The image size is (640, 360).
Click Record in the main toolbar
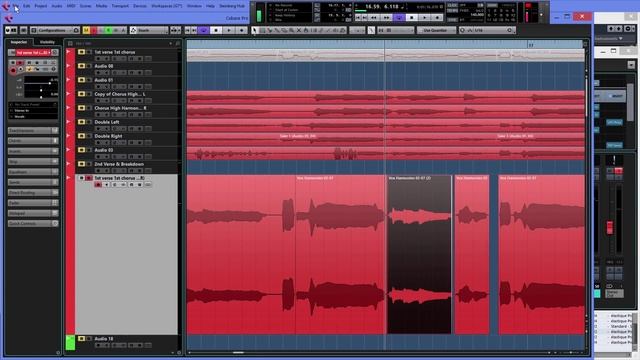pos(242,30)
